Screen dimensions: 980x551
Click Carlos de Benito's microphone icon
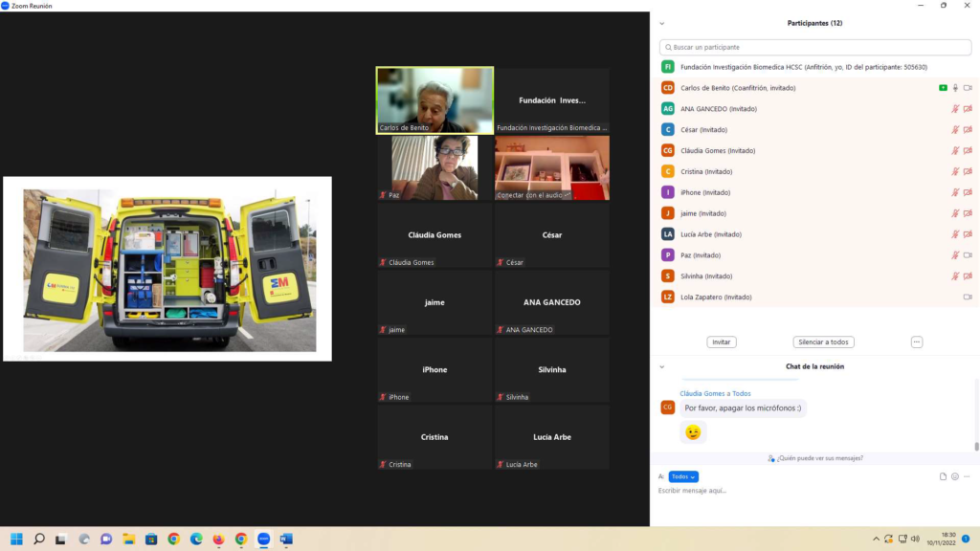(x=955, y=88)
